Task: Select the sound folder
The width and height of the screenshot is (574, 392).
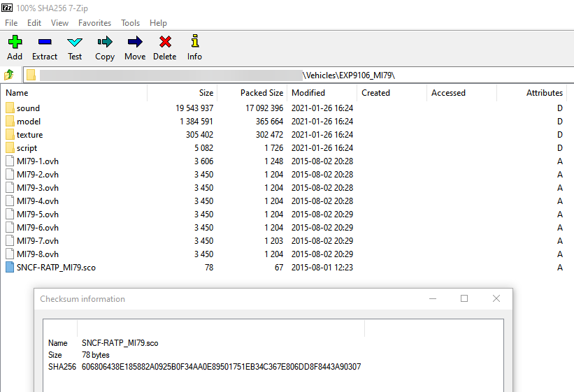Action: [28, 108]
